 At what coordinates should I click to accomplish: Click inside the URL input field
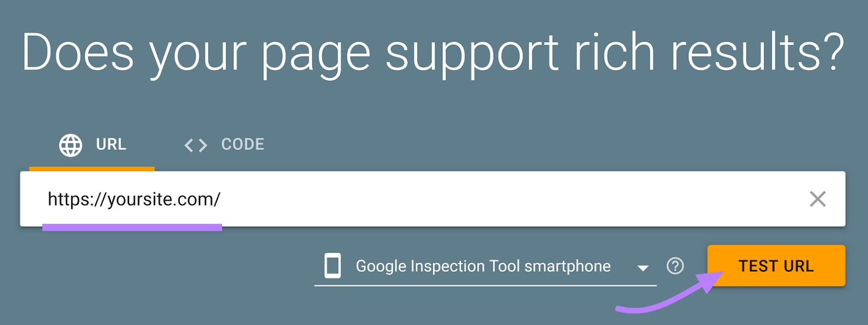[x=380, y=200]
